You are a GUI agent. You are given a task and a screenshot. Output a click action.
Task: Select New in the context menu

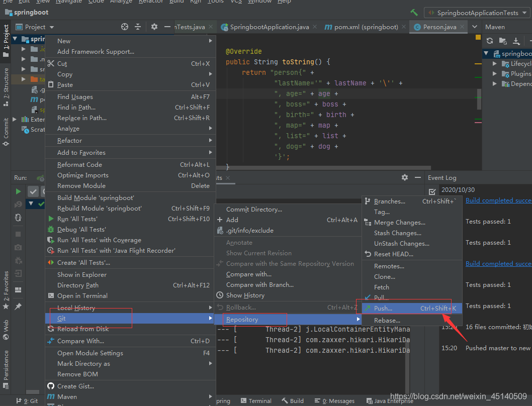(x=131, y=41)
